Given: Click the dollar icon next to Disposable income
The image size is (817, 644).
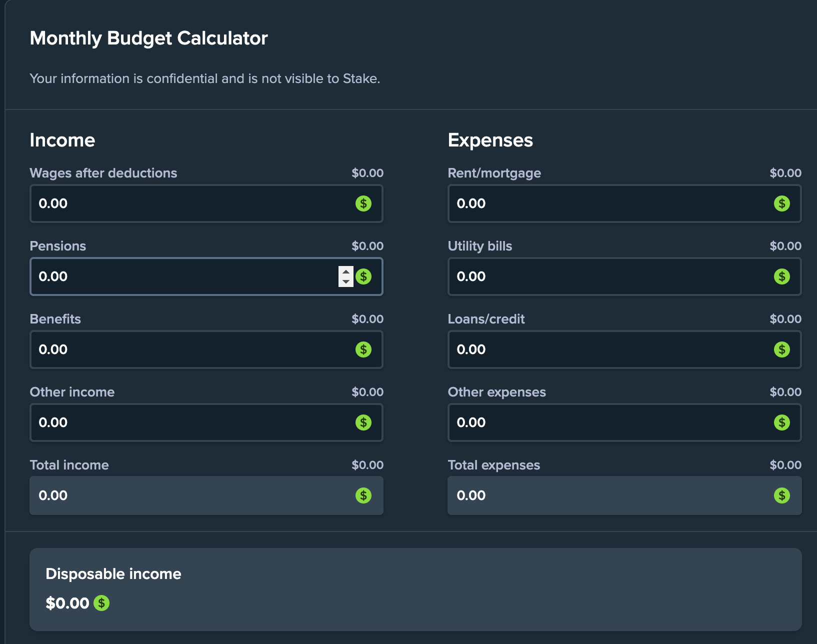Looking at the screenshot, I should [x=101, y=603].
